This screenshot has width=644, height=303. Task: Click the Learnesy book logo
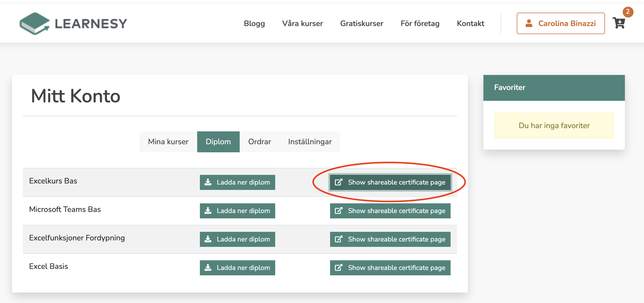pyautogui.click(x=34, y=23)
